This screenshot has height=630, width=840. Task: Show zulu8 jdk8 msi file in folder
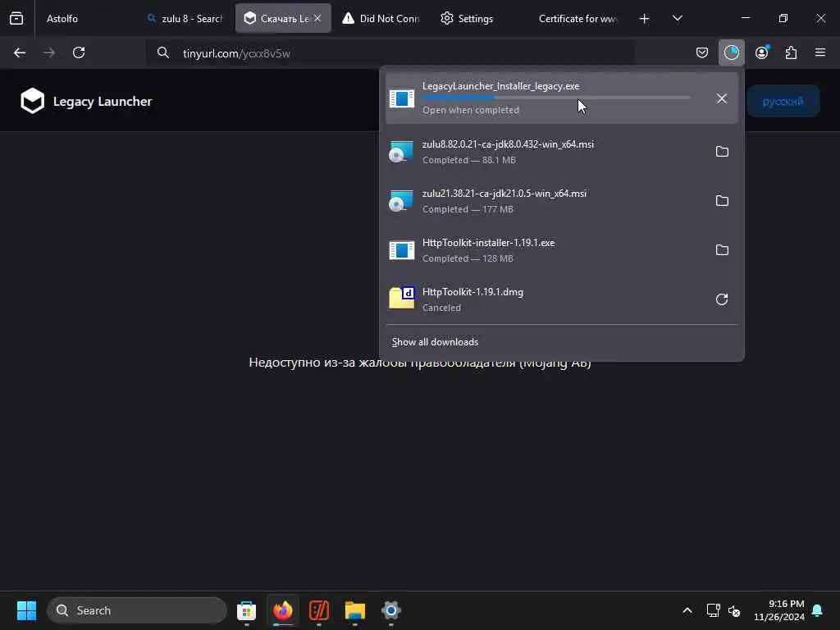tap(722, 152)
